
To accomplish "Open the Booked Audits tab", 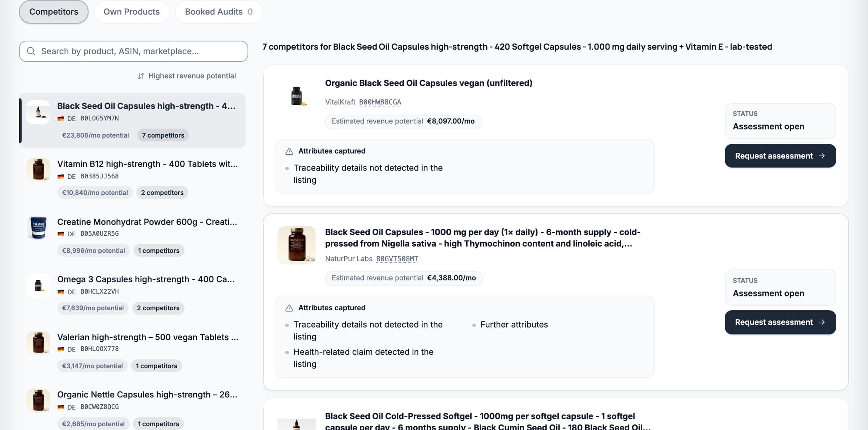I will click(219, 12).
